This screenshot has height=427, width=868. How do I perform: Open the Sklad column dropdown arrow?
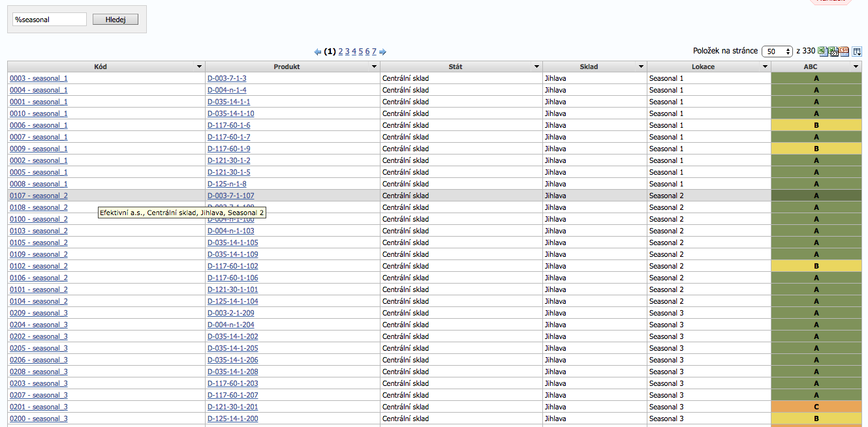click(641, 67)
